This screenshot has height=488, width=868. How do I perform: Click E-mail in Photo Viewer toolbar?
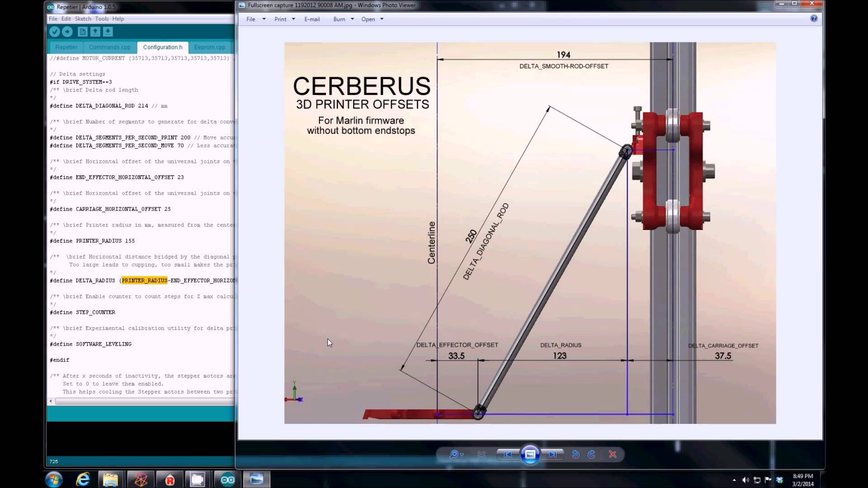click(x=312, y=19)
